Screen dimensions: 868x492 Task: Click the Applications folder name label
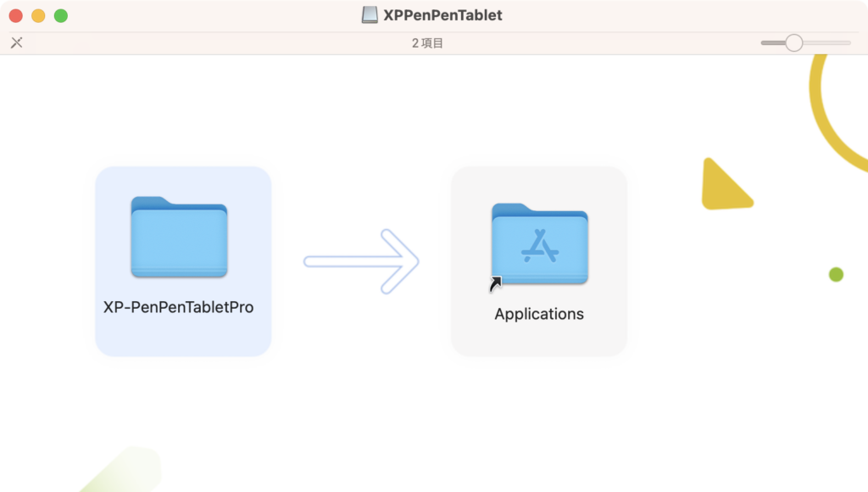[x=539, y=314]
